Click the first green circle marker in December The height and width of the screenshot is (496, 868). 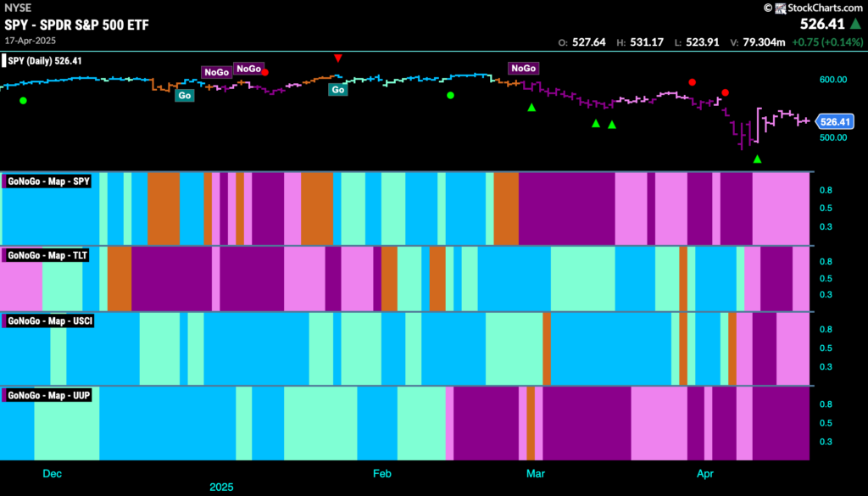pos(23,100)
